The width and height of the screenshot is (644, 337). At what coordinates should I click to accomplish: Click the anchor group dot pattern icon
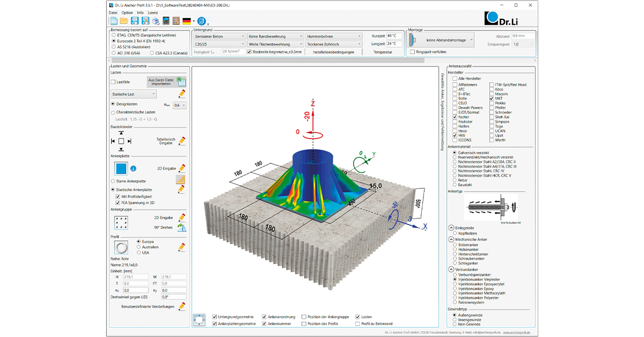[121, 223]
